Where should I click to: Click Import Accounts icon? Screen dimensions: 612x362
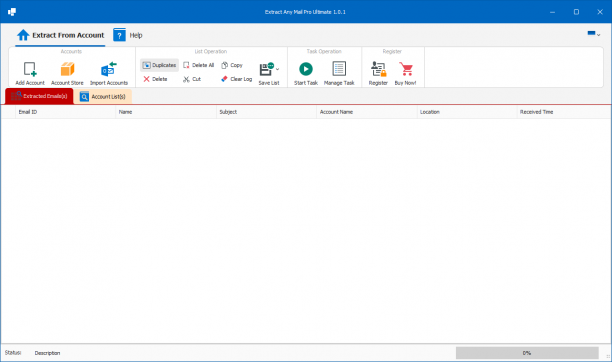click(x=109, y=69)
